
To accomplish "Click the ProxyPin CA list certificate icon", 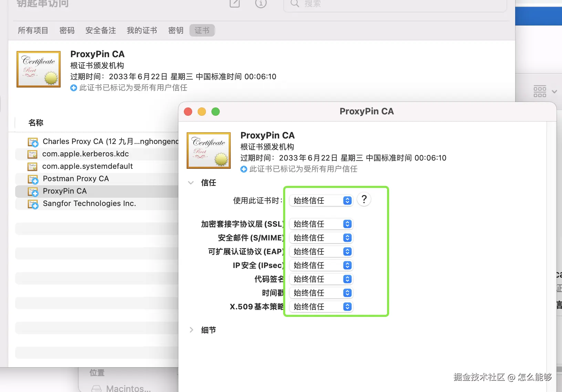I will (33, 192).
